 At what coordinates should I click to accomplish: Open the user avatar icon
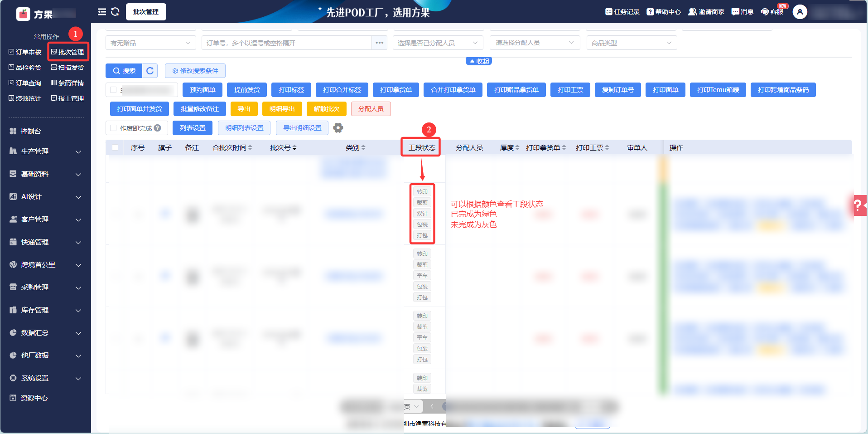click(800, 12)
